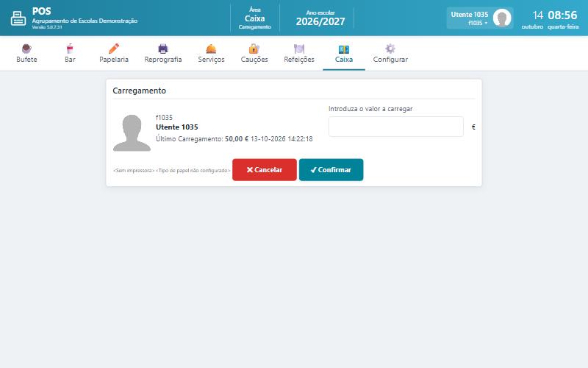Open the Configurar gear icon
Viewport: 588px width, 368px height.
390,49
